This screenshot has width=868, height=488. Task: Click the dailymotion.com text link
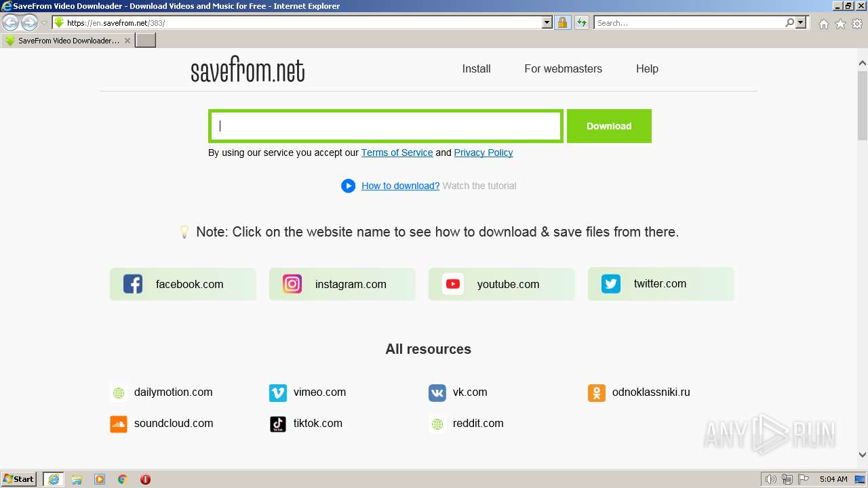coord(173,392)
